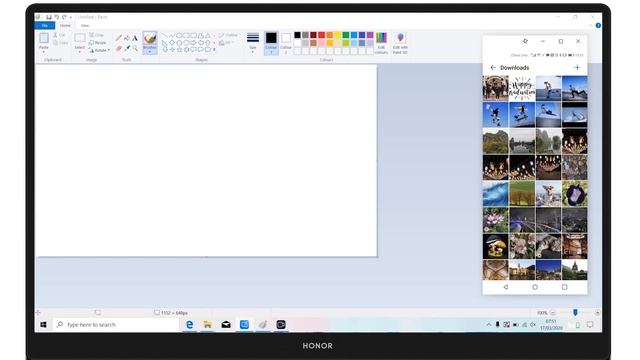Image resolution: width=640 pixels, height=360 pixels.
Task: Open the notification action center icon
Action: [x=590, y=324]
